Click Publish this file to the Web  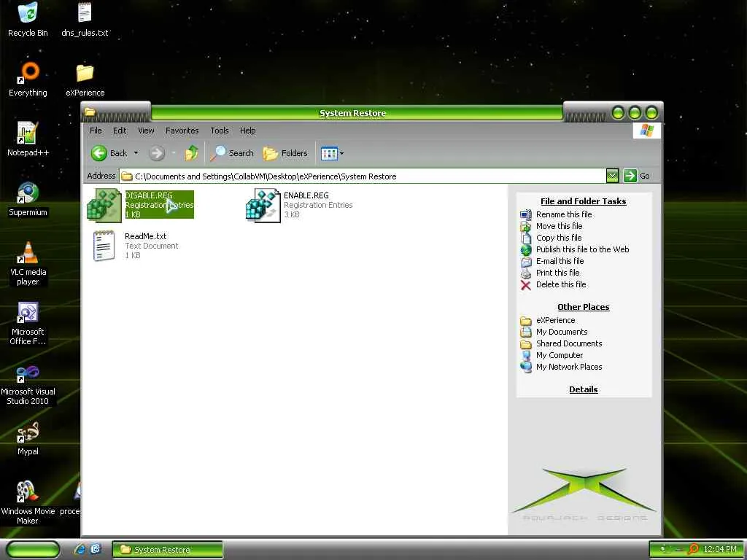pos(583,249)
